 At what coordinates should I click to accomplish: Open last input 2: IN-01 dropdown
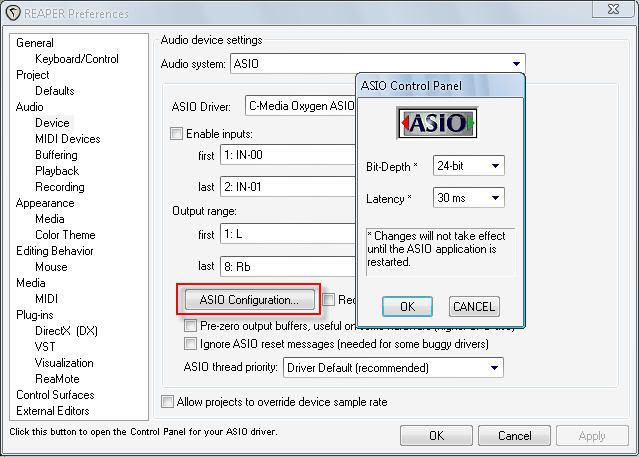tap(288, 187)
